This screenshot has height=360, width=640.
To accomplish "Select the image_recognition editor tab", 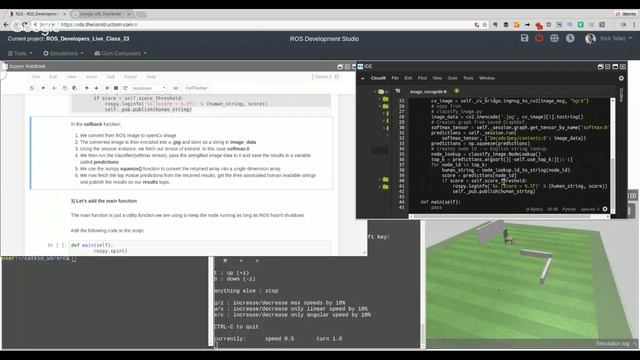I will pos(429,91).
